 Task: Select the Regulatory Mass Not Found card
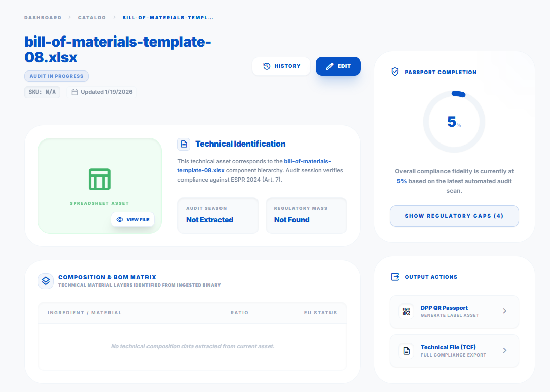[x=306, y=216]
